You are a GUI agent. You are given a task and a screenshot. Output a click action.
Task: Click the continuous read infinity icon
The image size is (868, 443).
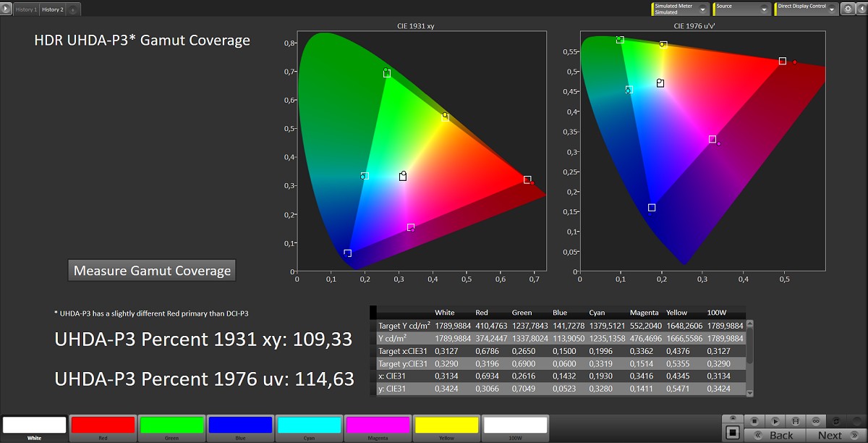(x=814, y=420)
